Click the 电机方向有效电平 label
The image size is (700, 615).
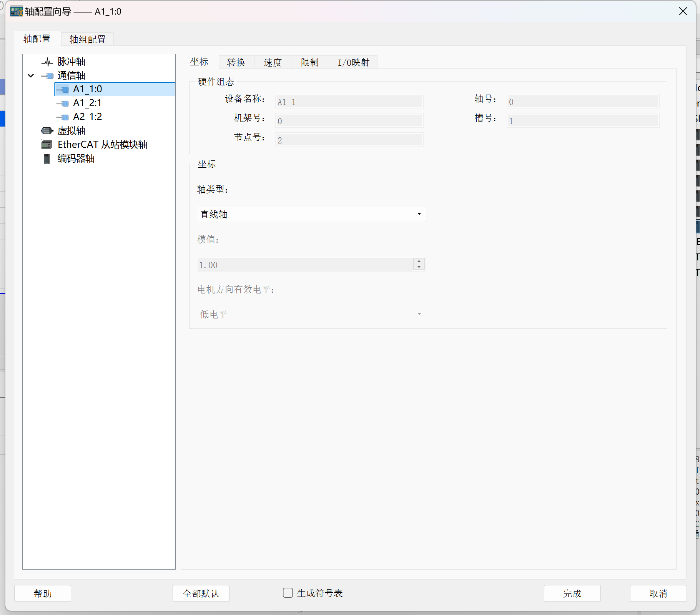[x=236, y=290]
